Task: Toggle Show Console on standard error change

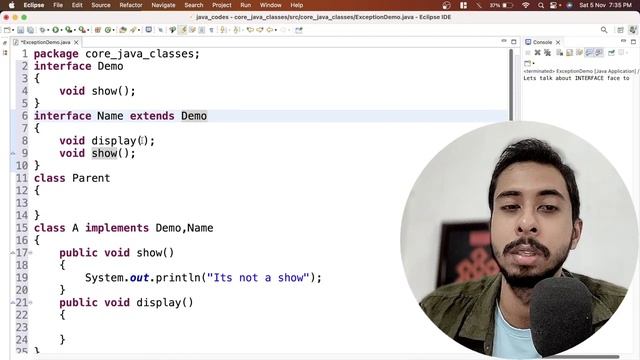Action: tap(599, 52)
